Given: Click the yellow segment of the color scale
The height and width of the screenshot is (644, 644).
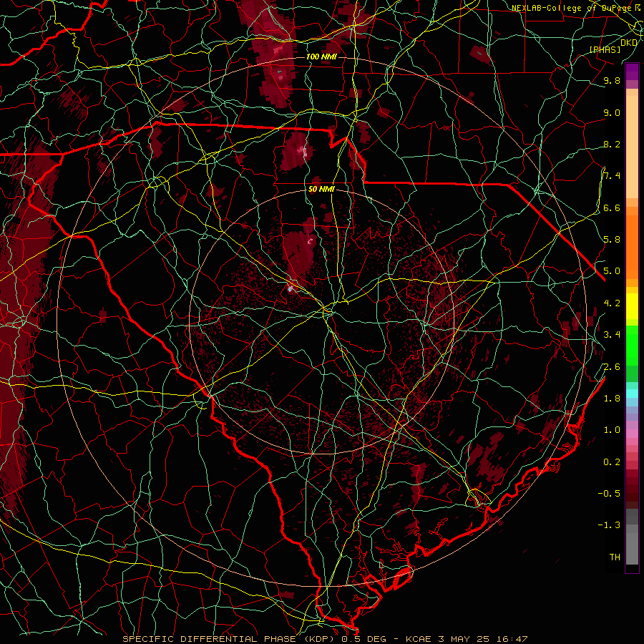Looking at the screenshot, I should [x=632, y=306].
